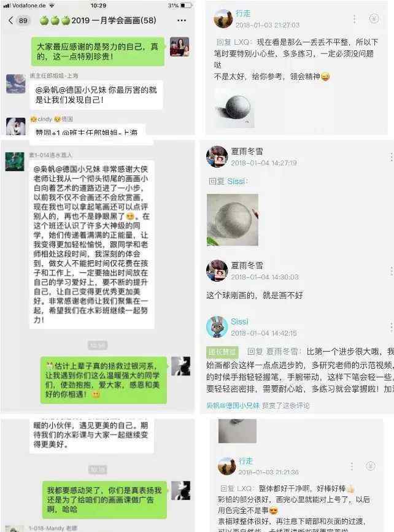394x532 pixels.
Task: View sphere sketch image in 行走 reply
Action: click(234, 108)
